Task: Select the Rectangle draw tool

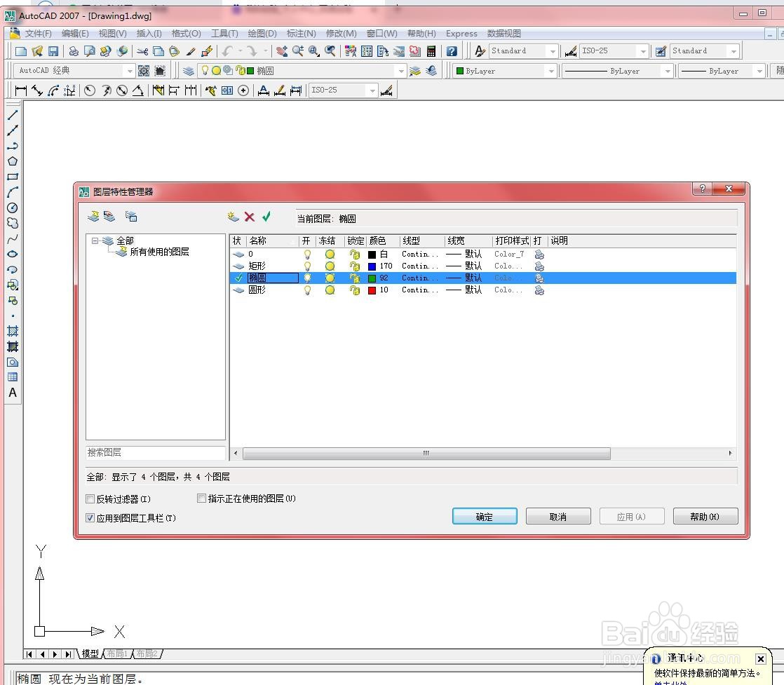Action: pos(13,177)
